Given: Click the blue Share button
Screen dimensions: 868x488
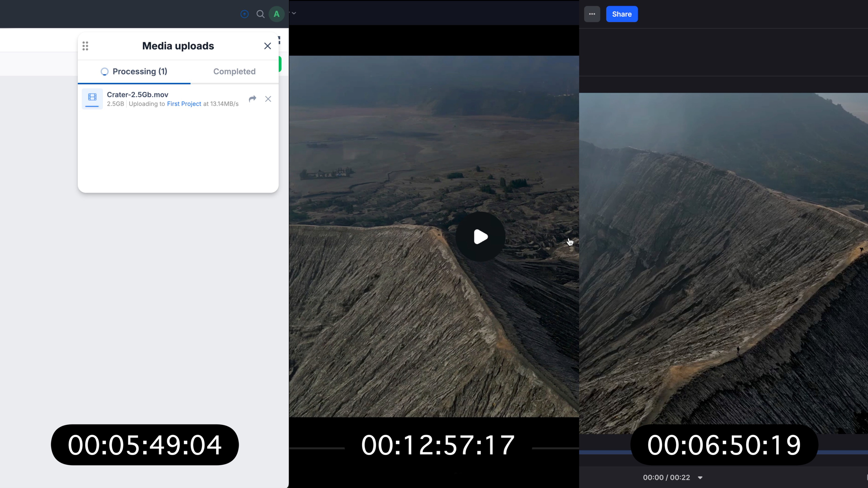Looking at the screenshot, I should [621, 14].
